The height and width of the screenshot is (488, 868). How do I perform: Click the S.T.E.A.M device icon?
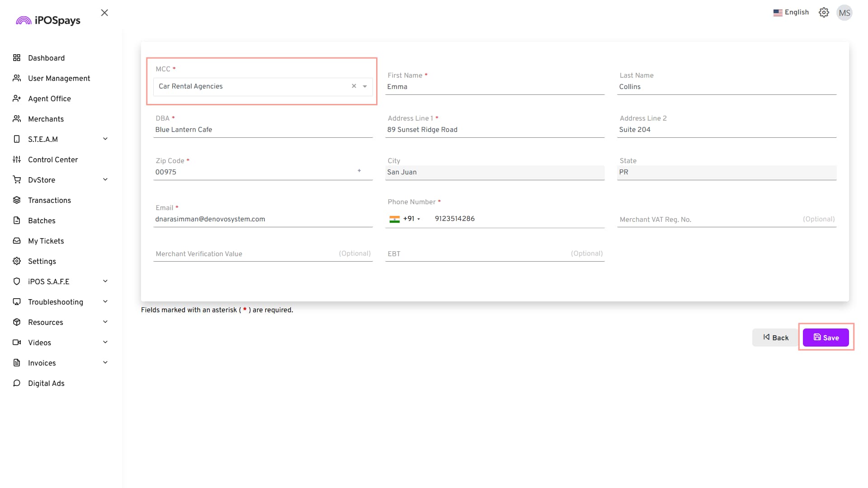click(x=17, y=139)
